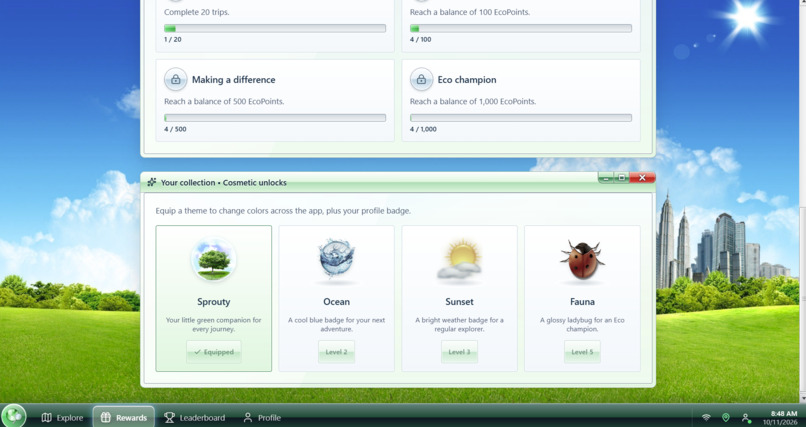
Task: Click the Sunset theme name
Action: pyautogui.click(x=459, y=302)
